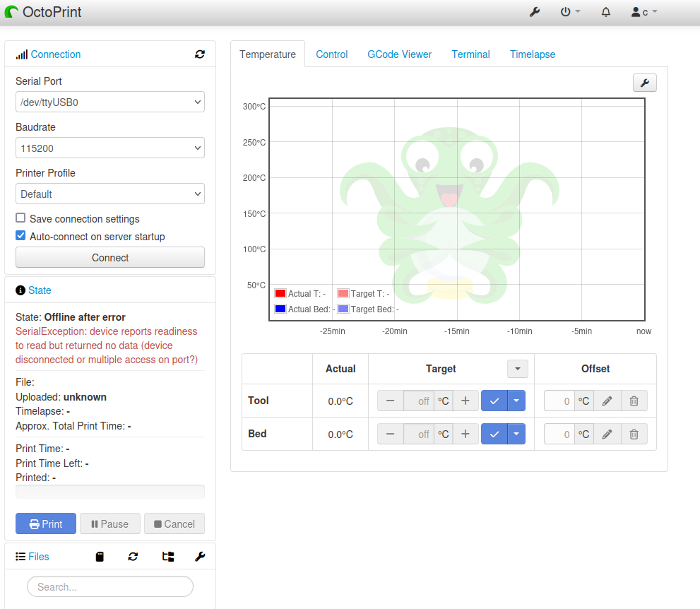The height and width of the screenshot is (609, 700).
Task: Open OctoPrint settings wrench in navbar
Action: 535,12
